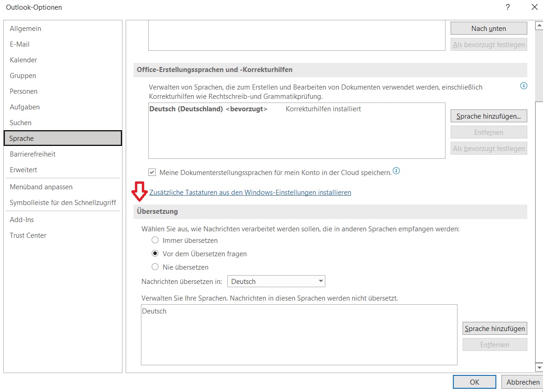Viewport: 543px width, 392px height.
Task: Open Gruppen options category
Action: [x=63, y=75]
